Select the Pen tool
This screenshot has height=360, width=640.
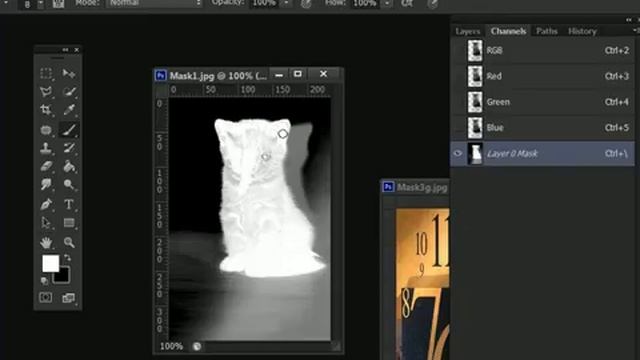point(46,204)
